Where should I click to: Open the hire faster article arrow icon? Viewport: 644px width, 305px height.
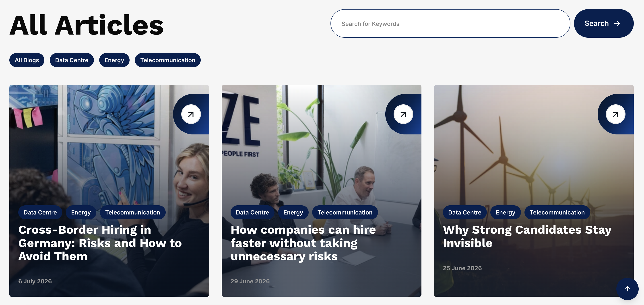point(403,114)
